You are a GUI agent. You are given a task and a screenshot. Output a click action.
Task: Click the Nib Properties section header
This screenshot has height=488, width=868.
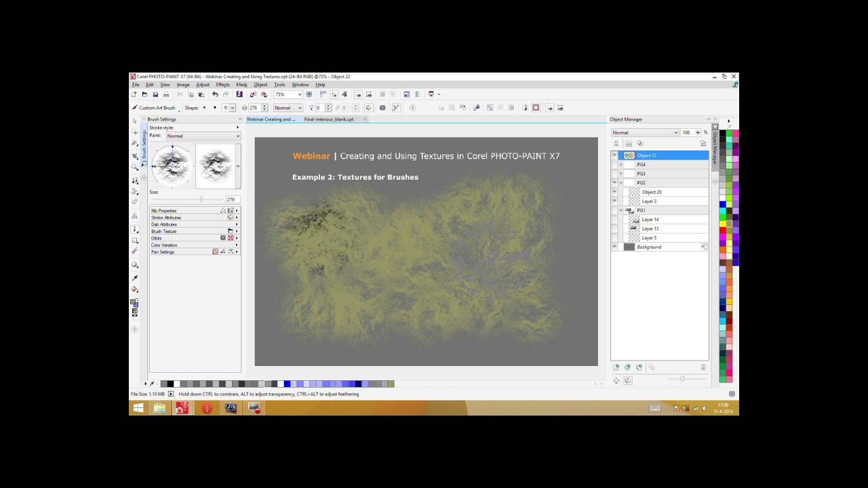coord(194,211)
